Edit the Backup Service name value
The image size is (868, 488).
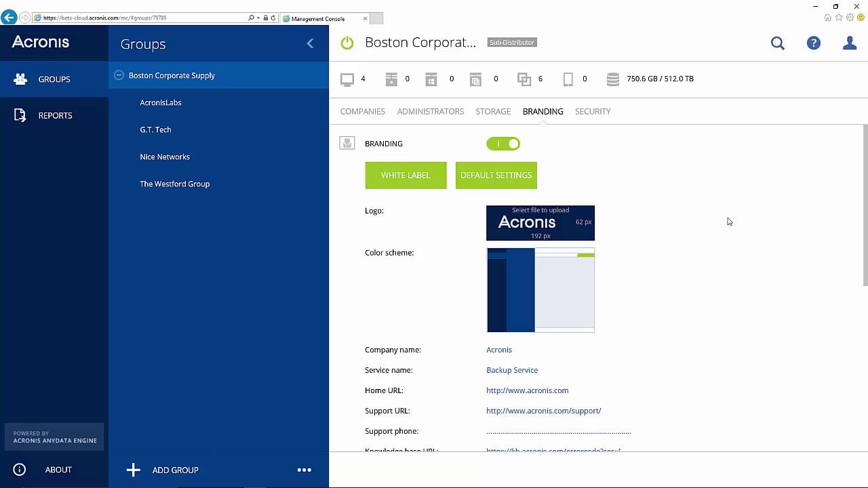click(x=512, y=370)
